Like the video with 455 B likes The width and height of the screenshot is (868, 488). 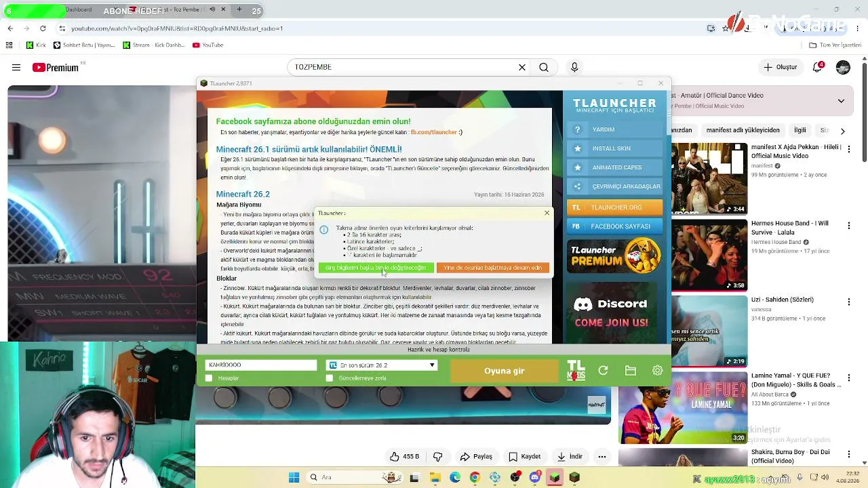(x=404, y=457)
